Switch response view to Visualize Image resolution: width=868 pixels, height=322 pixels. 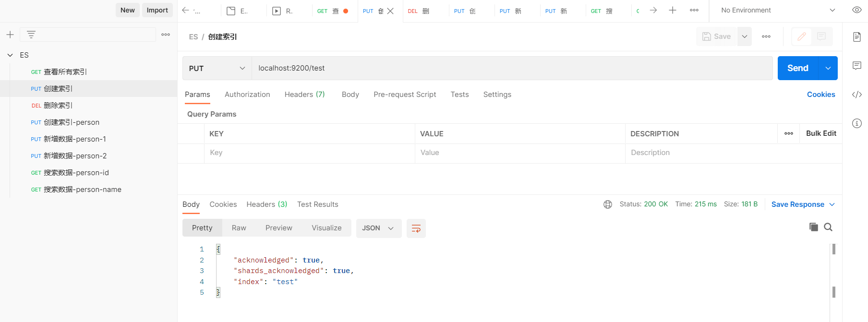326,228
